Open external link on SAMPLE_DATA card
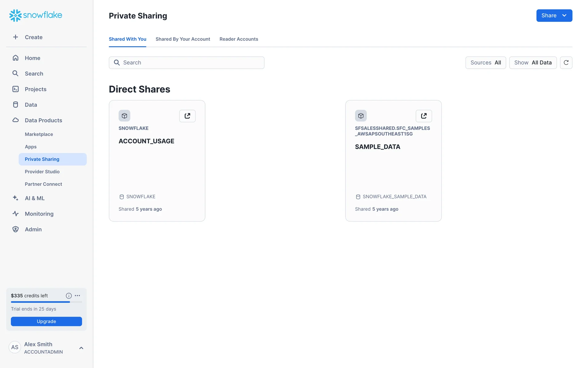The image size is (588, 368). [424, 116]
